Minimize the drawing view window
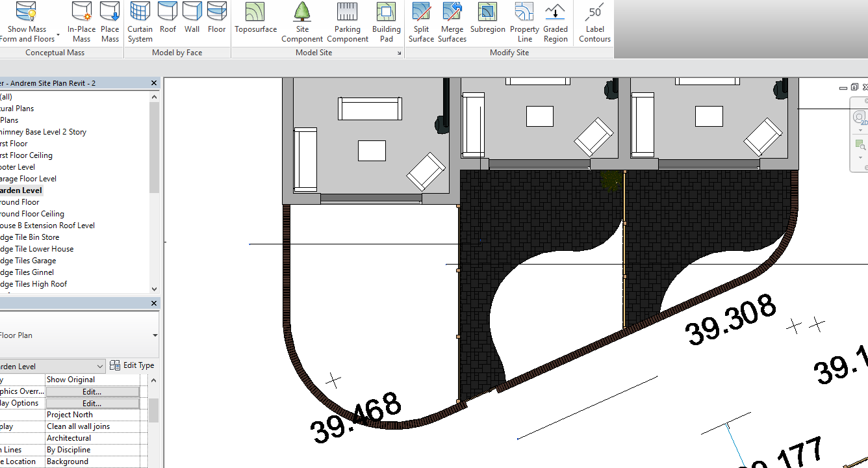Image resolution: width=868 pixels, height=468 pixels. click(x=843, y=88)
